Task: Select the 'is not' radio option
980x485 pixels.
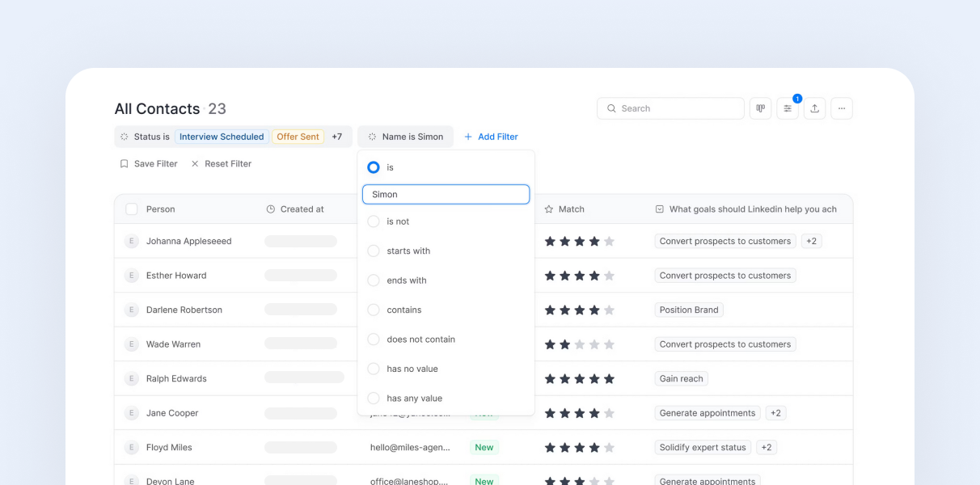Action: tap(374, 221)
